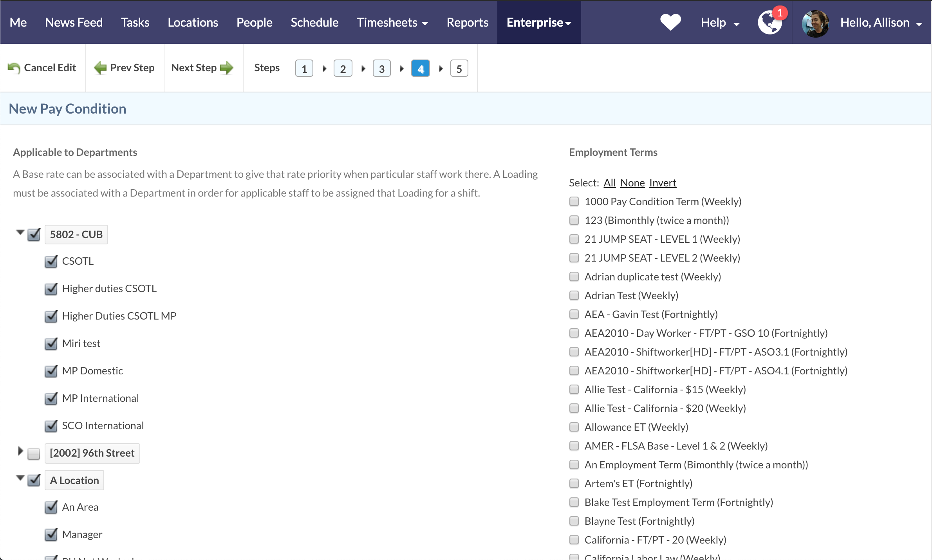The width and height of the screenshot is (932, 560).
Task: Click the Invert selection link
Action: [x=663, y=182]
